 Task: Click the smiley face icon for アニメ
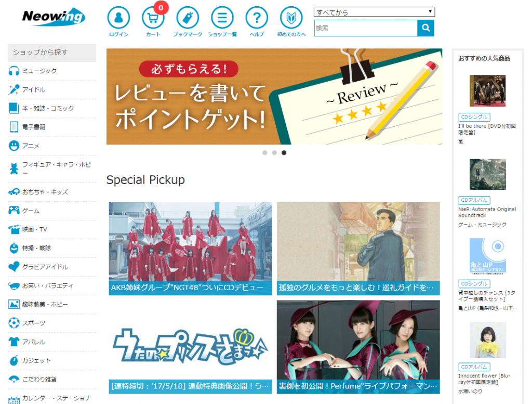coord(14,146)
